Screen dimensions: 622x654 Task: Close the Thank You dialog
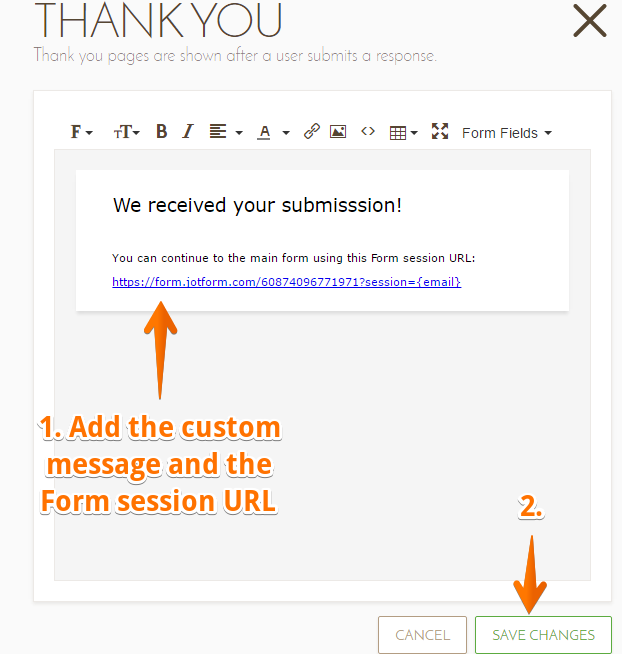click(590, 20)
